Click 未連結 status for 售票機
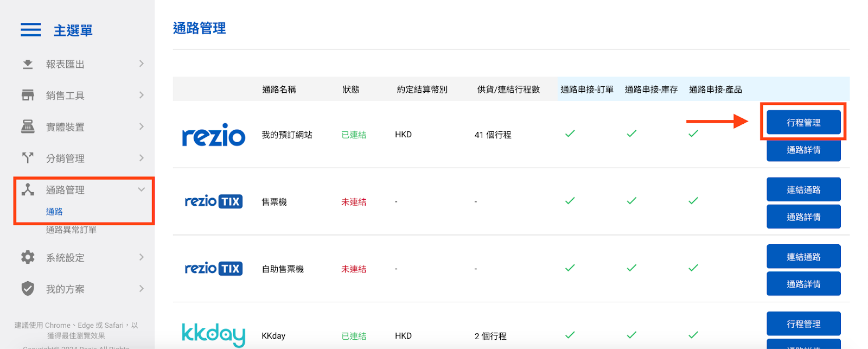 click(x=354, y=202)
